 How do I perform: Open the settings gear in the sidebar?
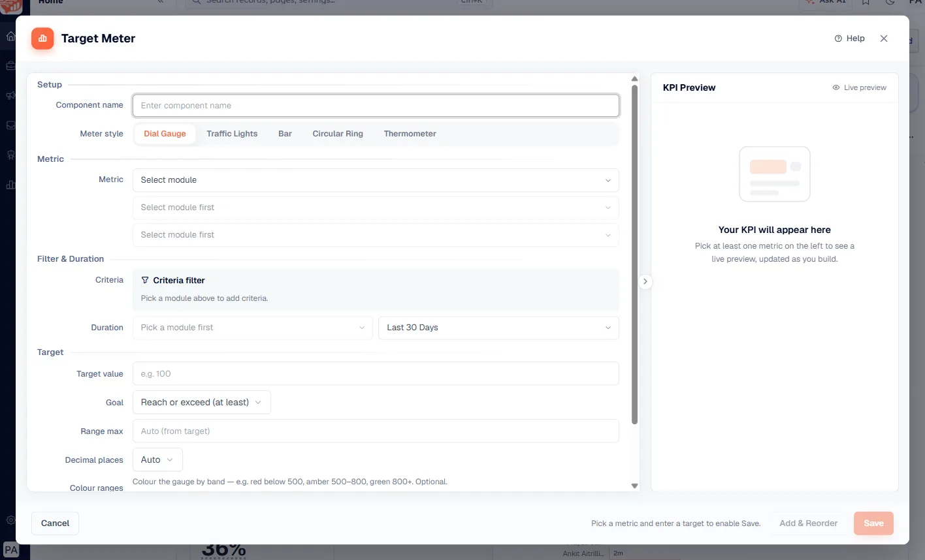(11, 520)
